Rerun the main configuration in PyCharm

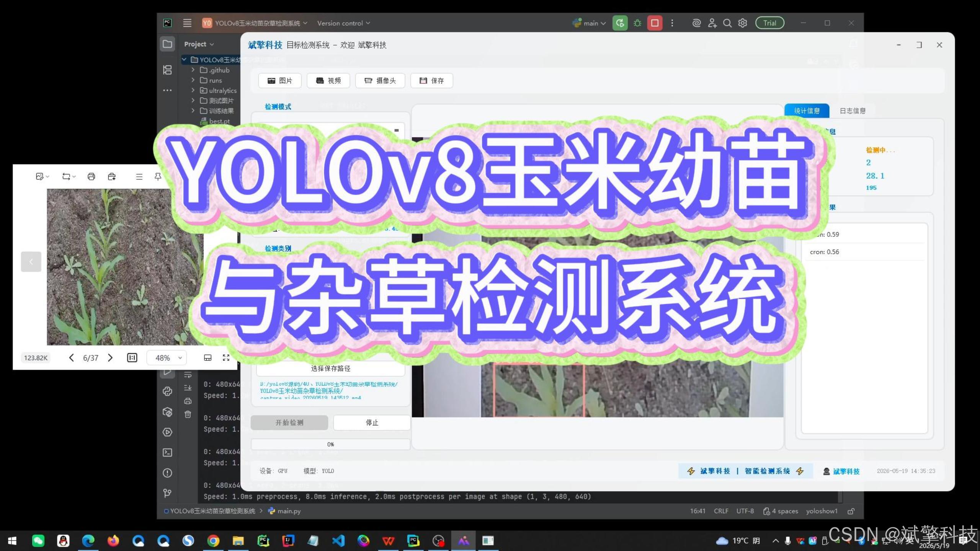point(620,23)
